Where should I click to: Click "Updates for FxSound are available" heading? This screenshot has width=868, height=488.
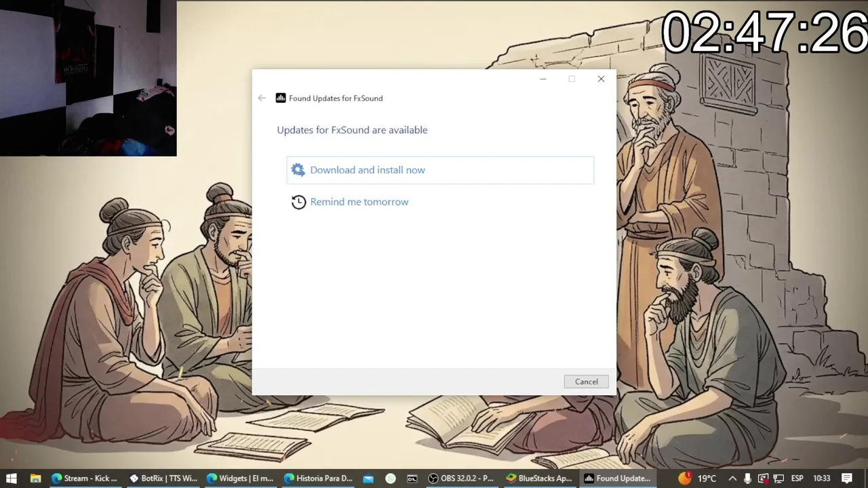[x=352, y=130]
